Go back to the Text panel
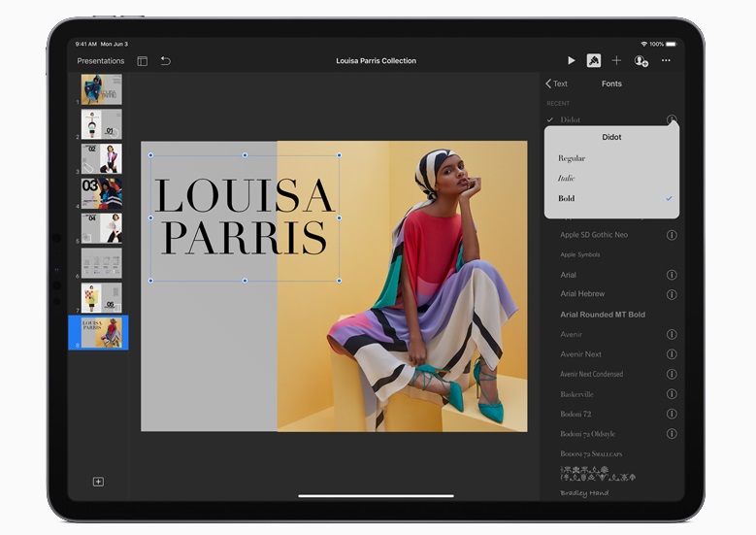This screenshot has width=756, height=535. [x=556, y=84]
